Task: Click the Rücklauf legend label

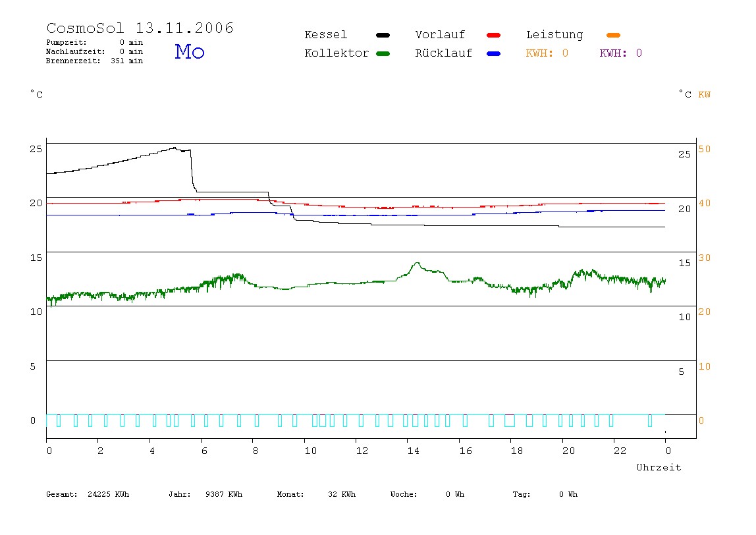Action: (444, 53)
